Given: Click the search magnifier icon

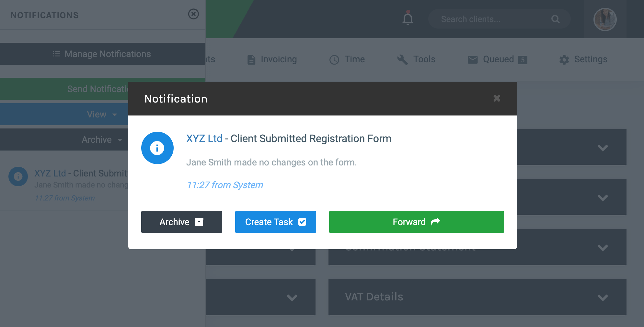Looking at the screenshot, I should coord(556,19).
